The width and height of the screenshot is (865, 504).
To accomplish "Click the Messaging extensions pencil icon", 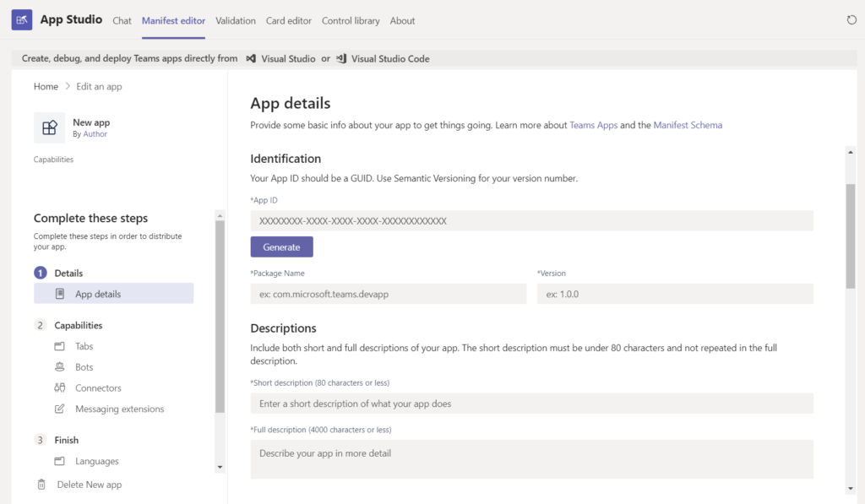I will tap(60, 409).
